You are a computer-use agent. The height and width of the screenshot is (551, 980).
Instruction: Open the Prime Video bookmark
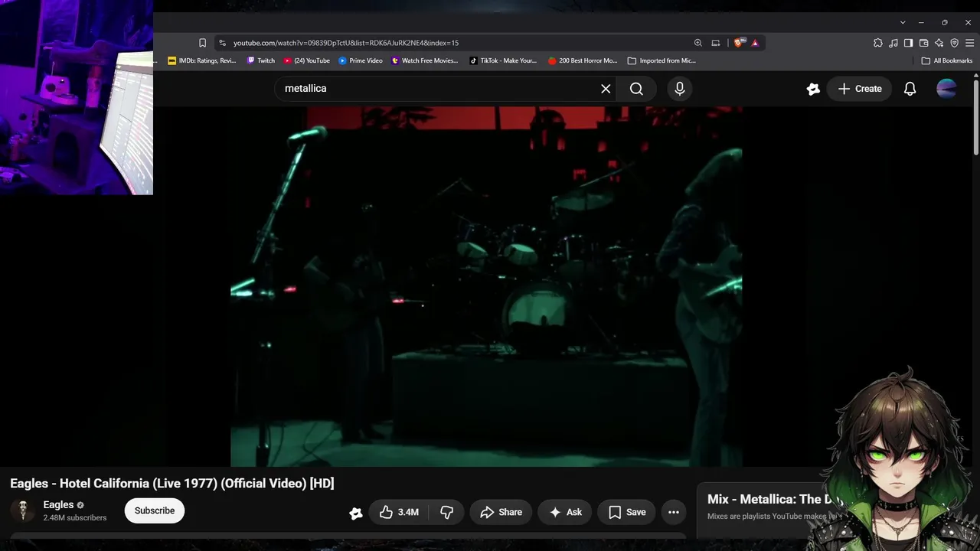click(361, 60)
